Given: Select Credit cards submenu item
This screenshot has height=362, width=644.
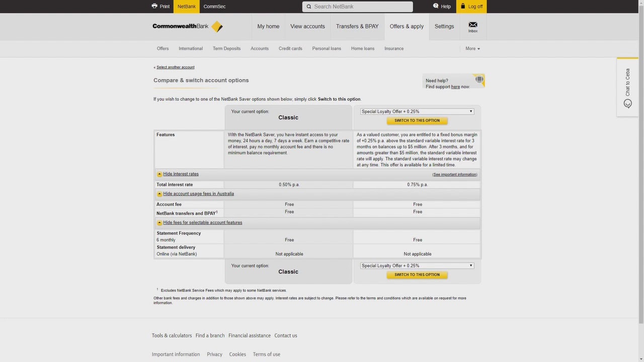Looking at the screenshot, I should click(290, 49).
